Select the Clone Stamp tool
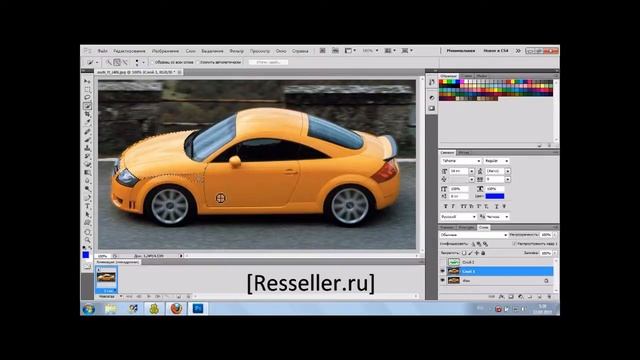Screen dimensions: 640x360 (87, 148)
